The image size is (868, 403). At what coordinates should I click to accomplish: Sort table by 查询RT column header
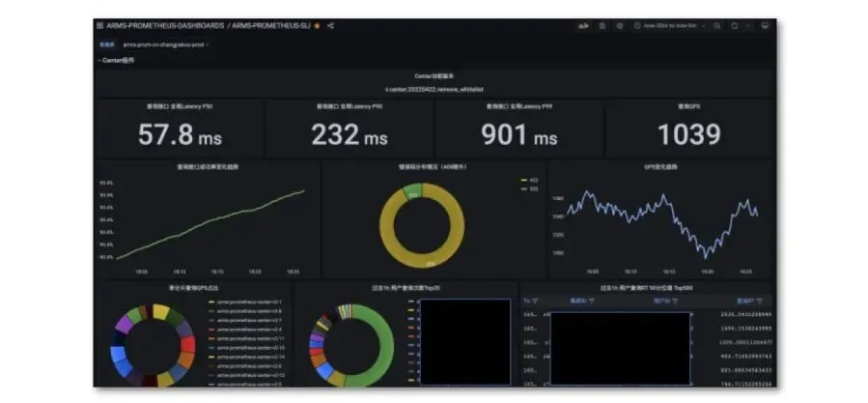point(744,301)
